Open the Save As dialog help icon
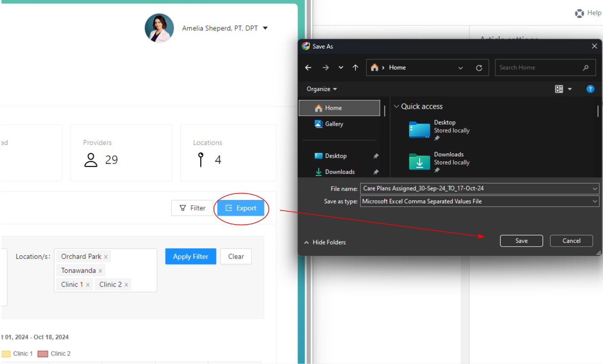 tap(590, 89)
